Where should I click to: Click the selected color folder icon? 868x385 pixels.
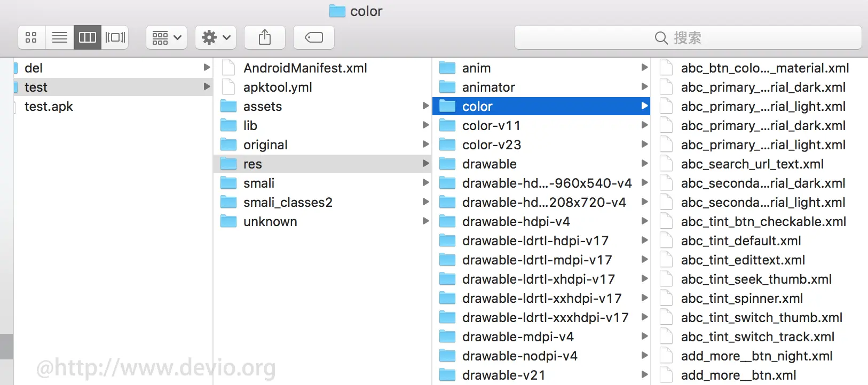click(x=447, y=106)
